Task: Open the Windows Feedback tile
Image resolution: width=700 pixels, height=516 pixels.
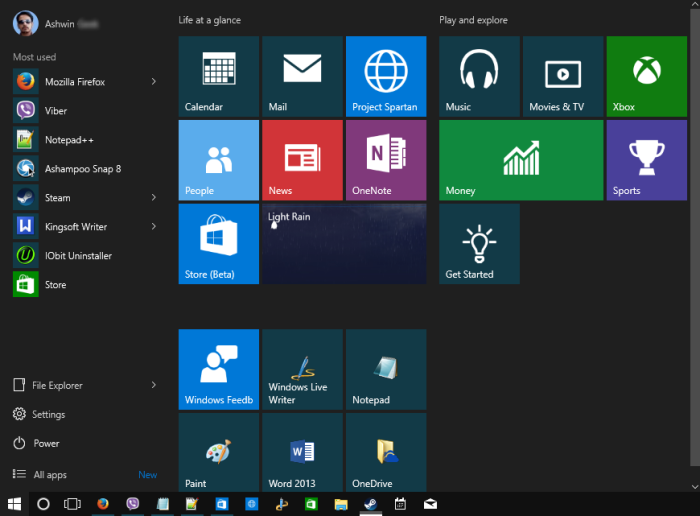Action: [x=219, y=369]
